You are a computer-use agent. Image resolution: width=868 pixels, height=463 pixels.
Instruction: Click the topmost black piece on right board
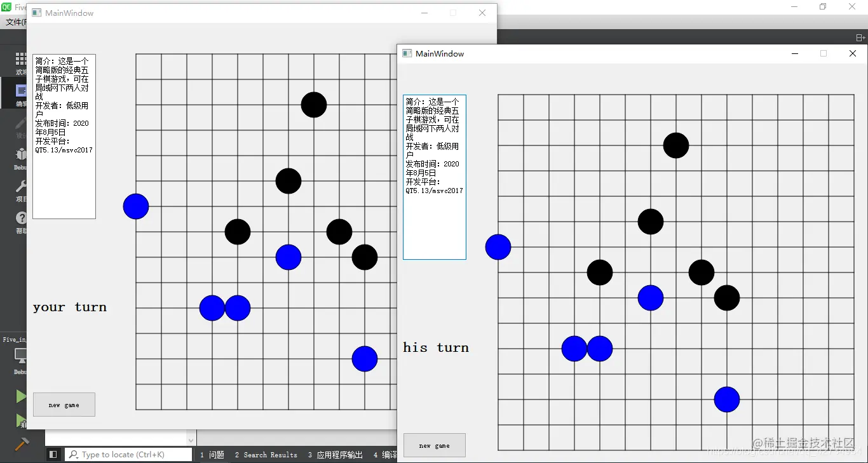676,145
